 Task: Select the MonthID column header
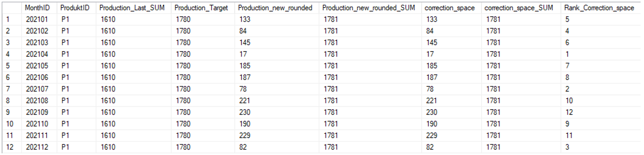coord(39,8)
